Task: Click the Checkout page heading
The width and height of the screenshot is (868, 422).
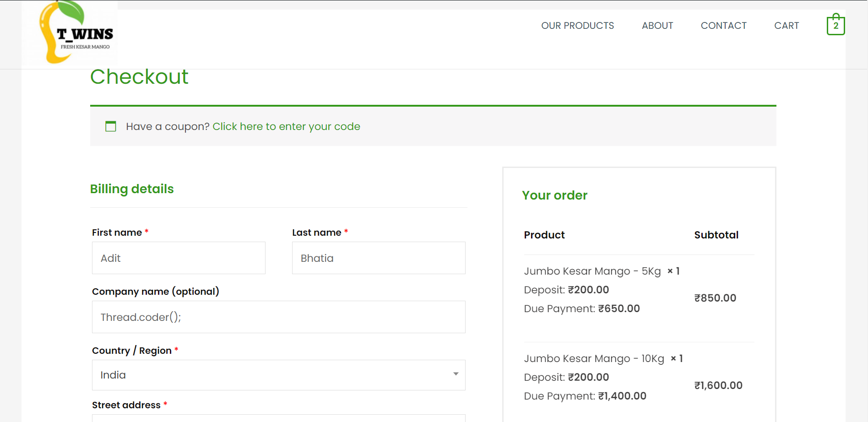Action: pos(139,77)
